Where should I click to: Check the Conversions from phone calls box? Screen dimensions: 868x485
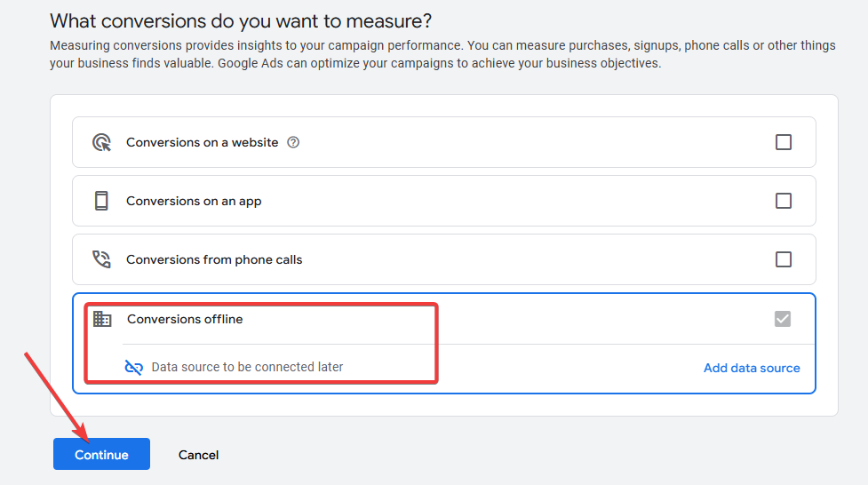[x=784, y=259]
